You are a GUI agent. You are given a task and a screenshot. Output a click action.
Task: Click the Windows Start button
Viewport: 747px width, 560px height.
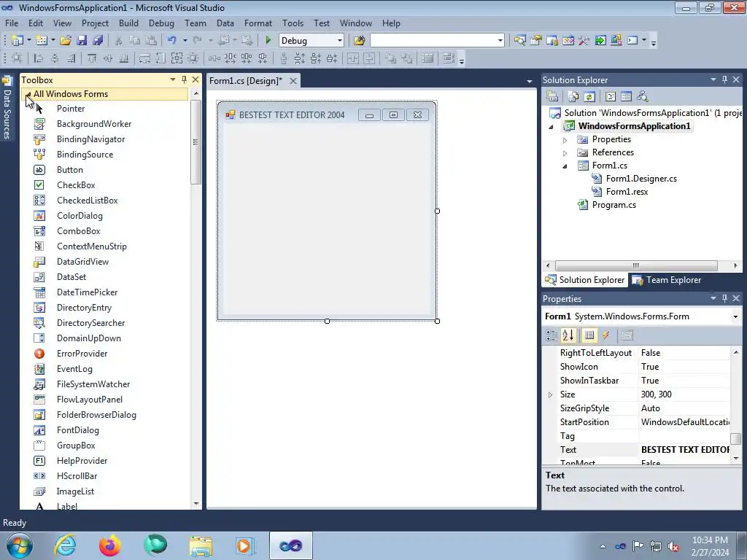pos(20,545)
